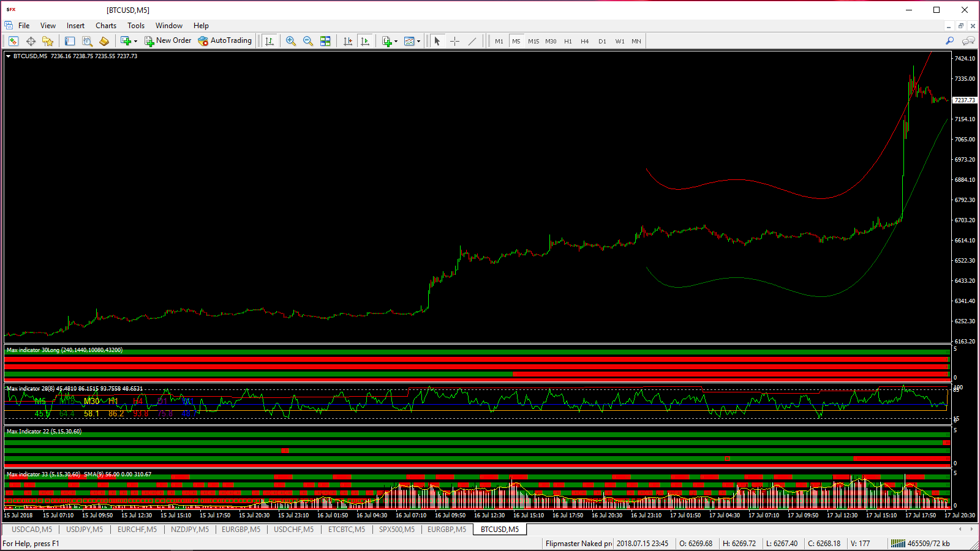This screenshot has width=980, height=551.
Task: Open the Window menu
Action: pyautogui.click(x=169, y=26)
